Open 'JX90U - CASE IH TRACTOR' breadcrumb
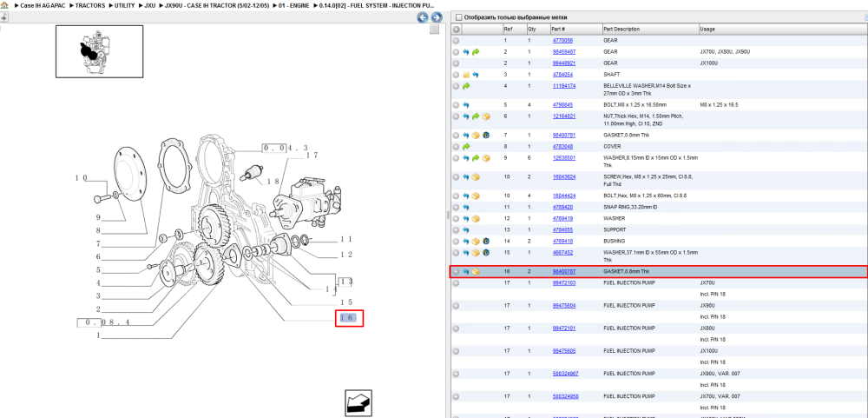868x418 pixels. pos(216,5)
